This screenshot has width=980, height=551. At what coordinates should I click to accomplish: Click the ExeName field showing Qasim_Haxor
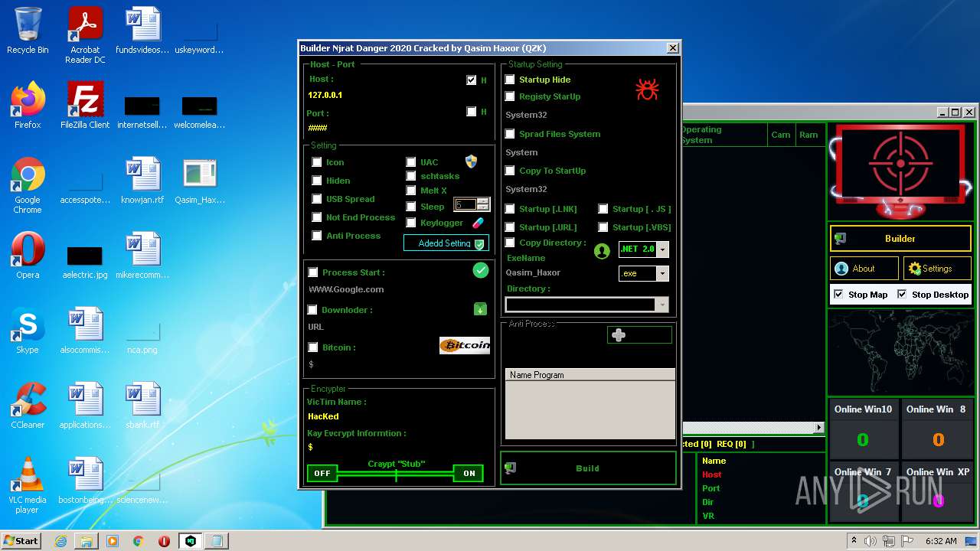pyautogui.click(x=559, y=272)
